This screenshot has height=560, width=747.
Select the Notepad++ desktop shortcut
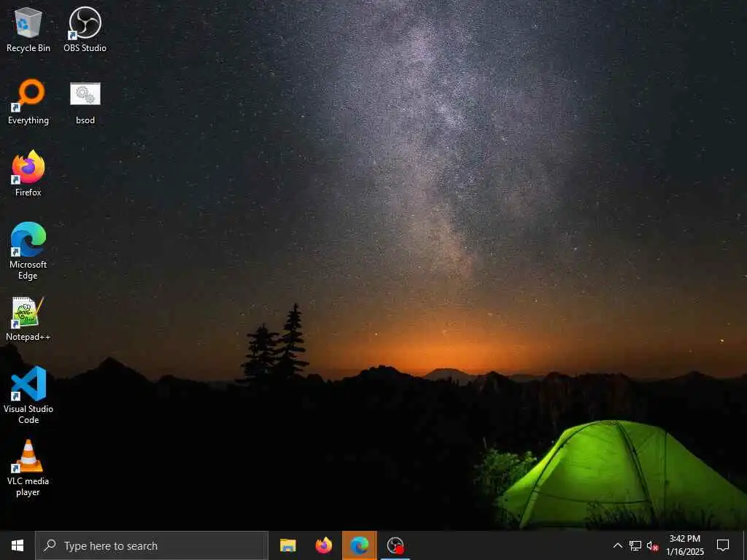28,319
